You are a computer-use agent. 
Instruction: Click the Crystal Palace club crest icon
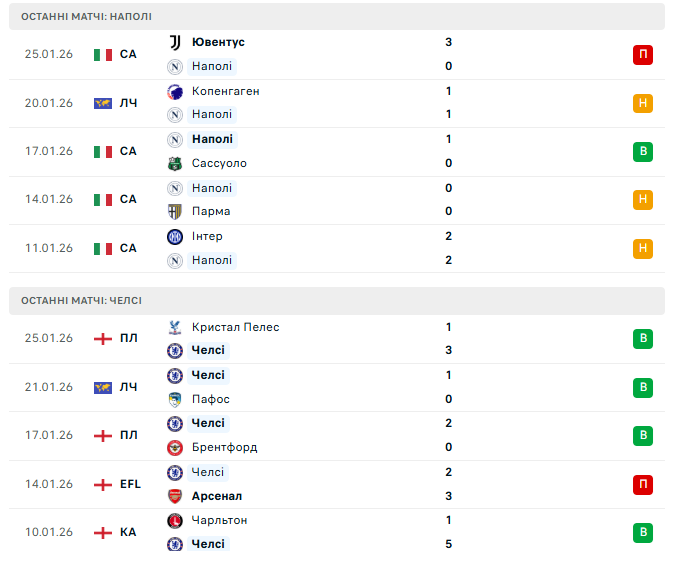[175, 327]
